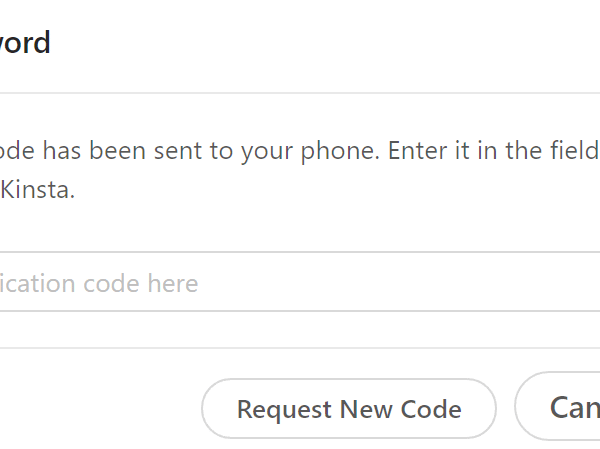600x449 pixels.
Task: Click the divider line below the heading
Action: coord(300,93)
